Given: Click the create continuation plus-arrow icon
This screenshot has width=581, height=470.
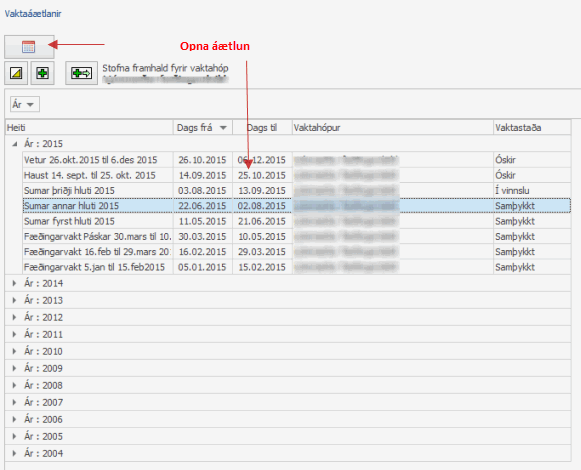Looking at the screenshot, I should click(82, 73).
